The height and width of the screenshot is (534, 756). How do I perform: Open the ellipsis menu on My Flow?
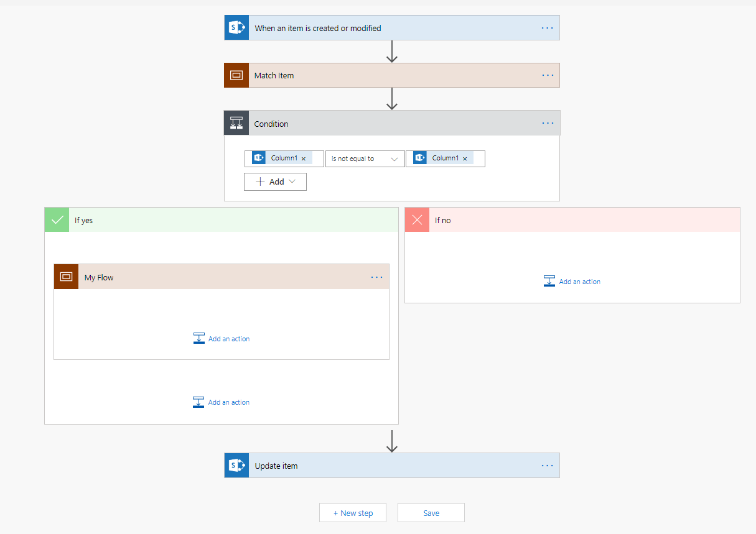point(377,277)
